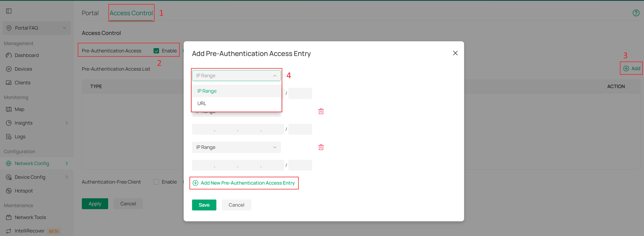Apply the Access Control settings
The width and height of the screenshot is (644, 236).
95,204
